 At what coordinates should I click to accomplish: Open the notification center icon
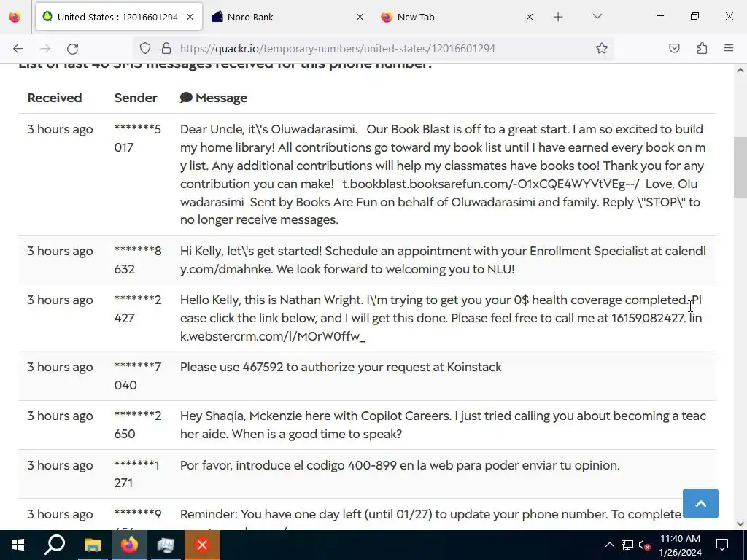pos(722,545)
